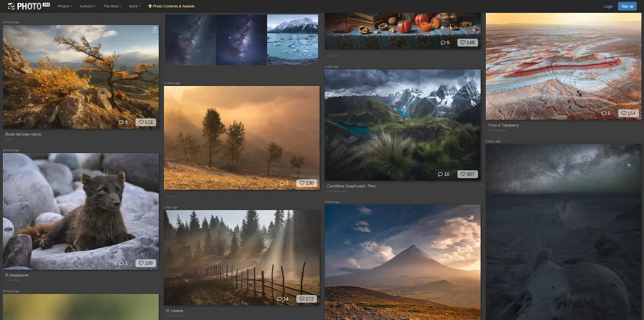
Task: Like the foggy fence photo with 272 likes
Action: (307, 299)
